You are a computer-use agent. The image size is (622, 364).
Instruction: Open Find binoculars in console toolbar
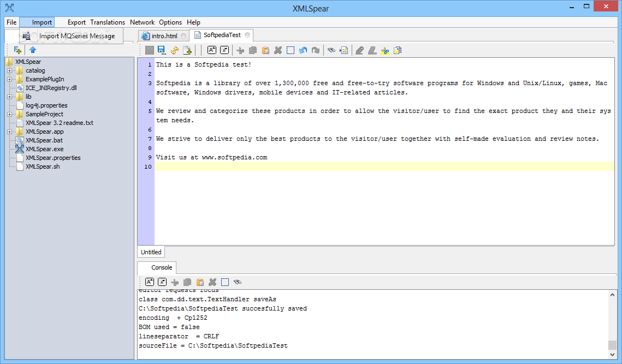(237, 282)
